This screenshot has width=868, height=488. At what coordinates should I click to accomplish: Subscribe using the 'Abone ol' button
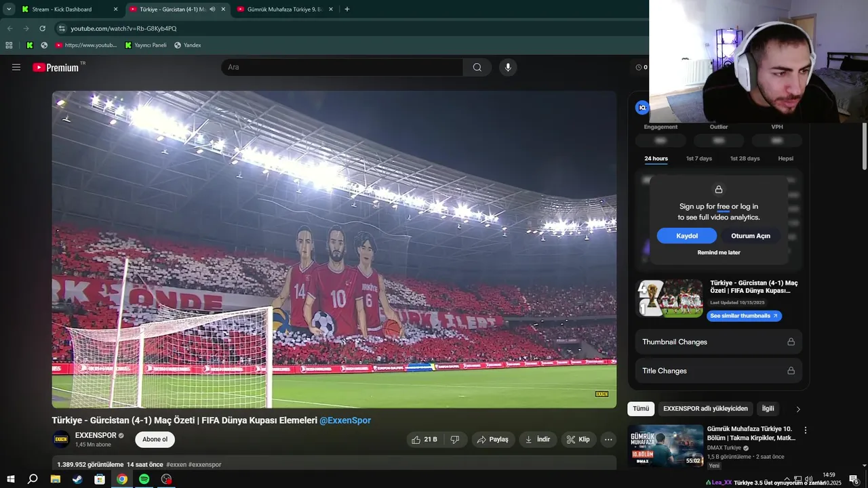tap(155, 439)
